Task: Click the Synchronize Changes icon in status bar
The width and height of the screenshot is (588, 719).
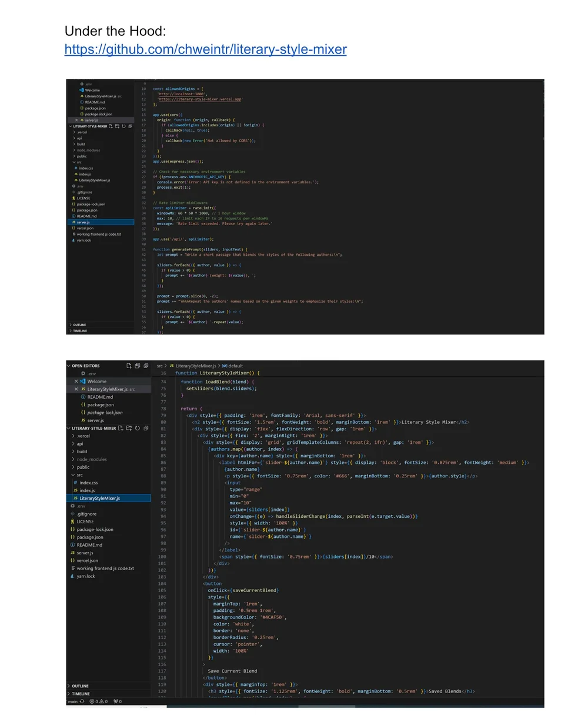Action: tap(82, 701)
